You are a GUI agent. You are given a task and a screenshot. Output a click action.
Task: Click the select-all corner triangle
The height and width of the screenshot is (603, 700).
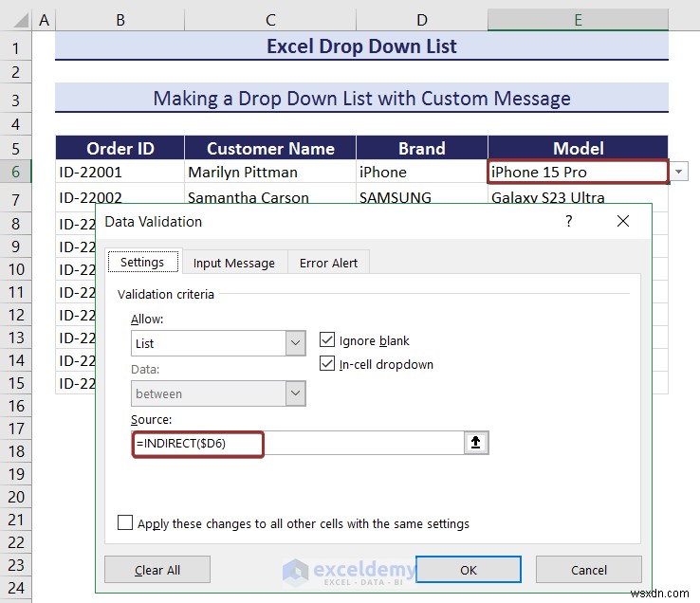pos(21,20)
